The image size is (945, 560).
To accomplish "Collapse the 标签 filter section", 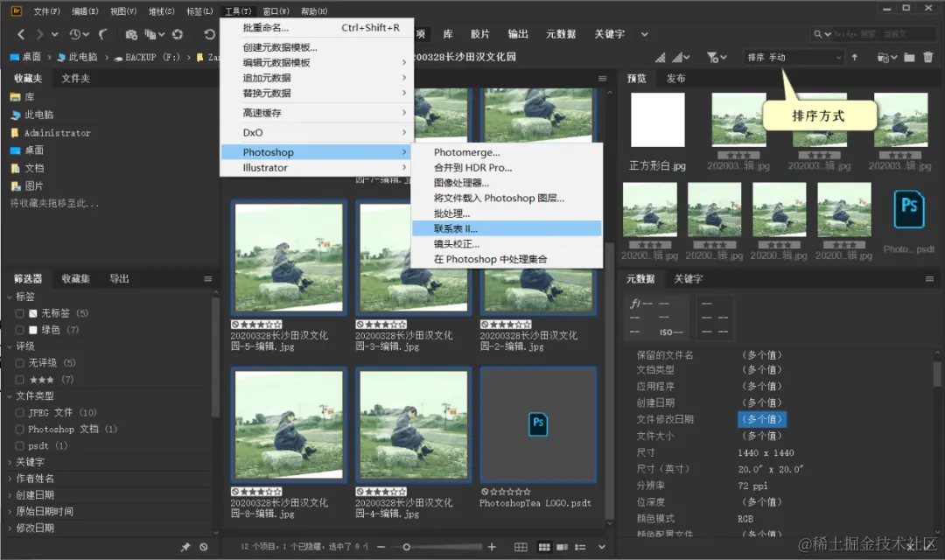I will [x=10, y=297].
